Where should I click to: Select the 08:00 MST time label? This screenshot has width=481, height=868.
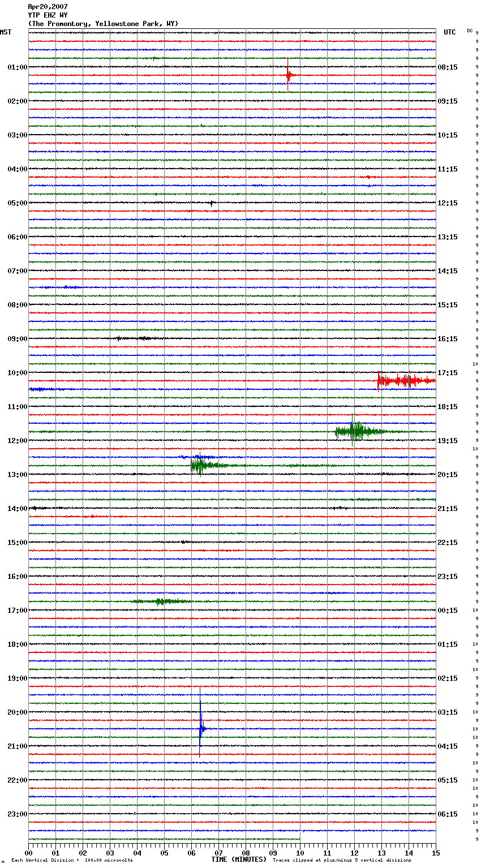pyautogui.click(x=18, y=305)
